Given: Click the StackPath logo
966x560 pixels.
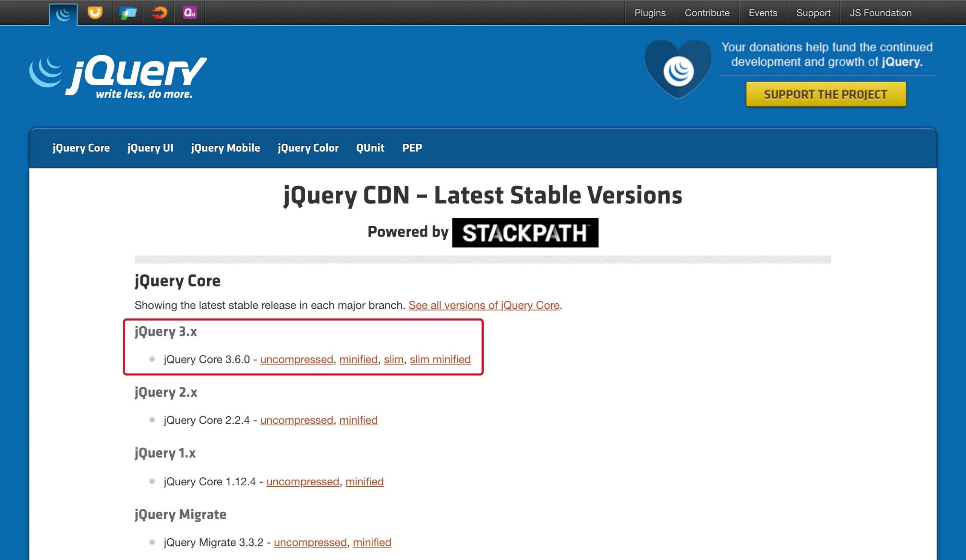Looking at the screenshot, I should (x=525, y=233).
